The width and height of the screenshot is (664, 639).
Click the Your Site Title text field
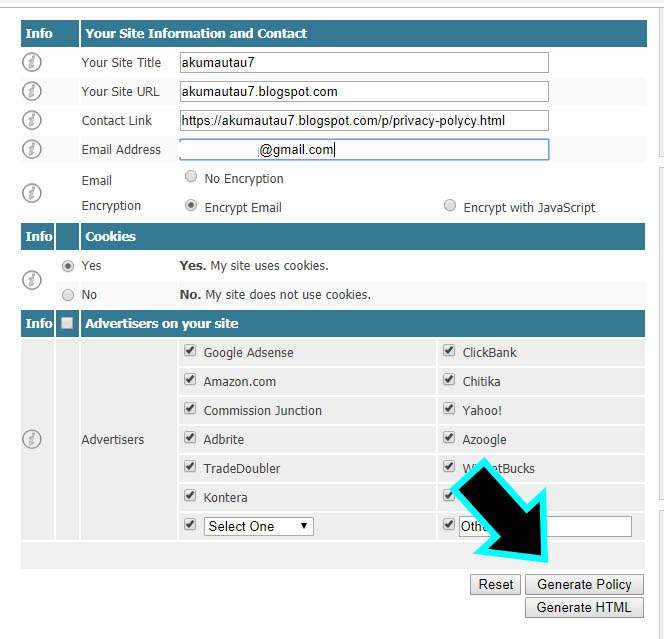(x=364, y=62)
